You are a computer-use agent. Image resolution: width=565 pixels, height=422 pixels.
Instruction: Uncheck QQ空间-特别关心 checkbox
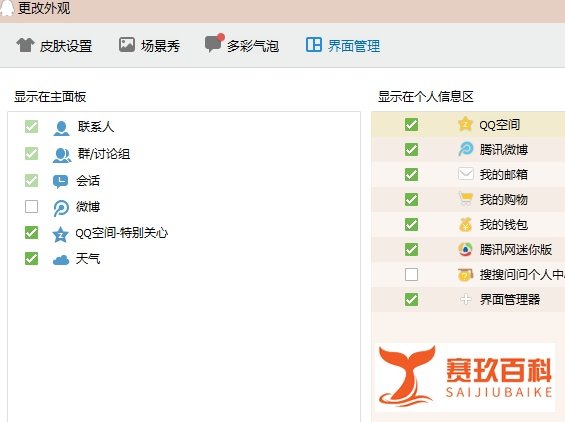tap(31, 232)
